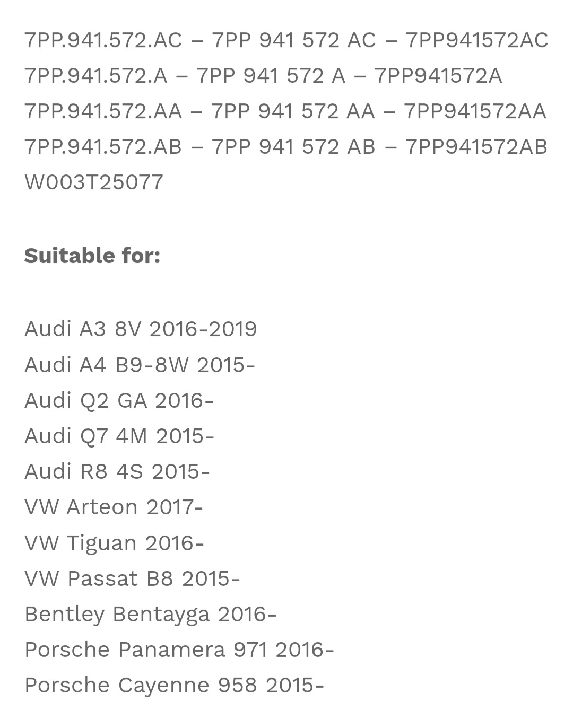Click the VW Passat B8 2015- line
573x728 pixels.
coord(132,578)
